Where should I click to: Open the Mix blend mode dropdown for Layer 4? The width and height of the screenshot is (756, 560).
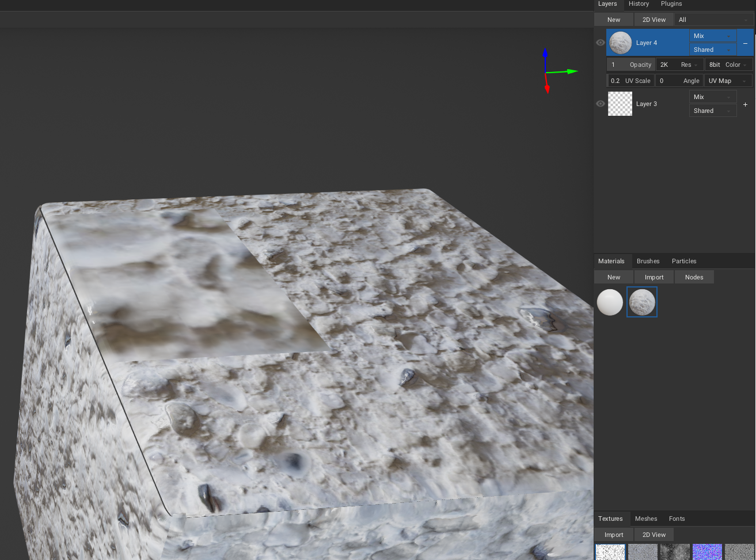(x=713, y=35)
